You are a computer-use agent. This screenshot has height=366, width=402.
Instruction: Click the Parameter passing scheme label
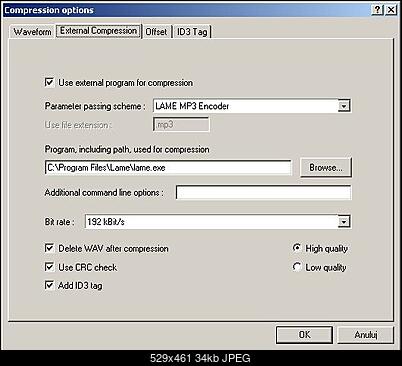pyautogui.click(x=95, y=106)
